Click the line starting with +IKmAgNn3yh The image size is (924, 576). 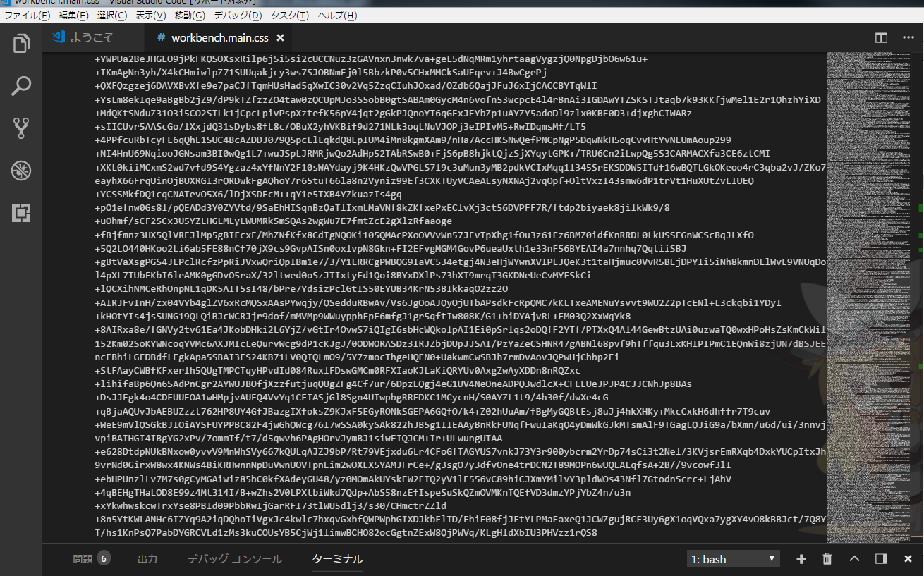click(x=321, y=73)
